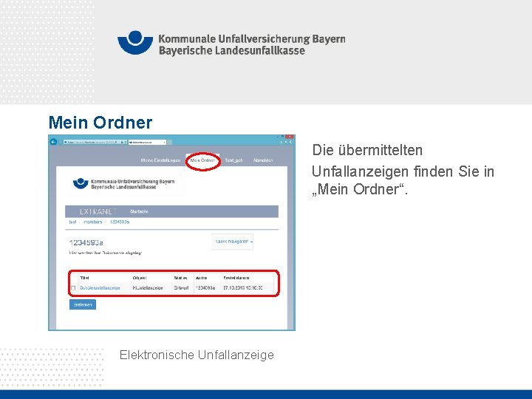532x399 pixels.
Task: Click Abmelden to log out
Action: coord(263,160)
